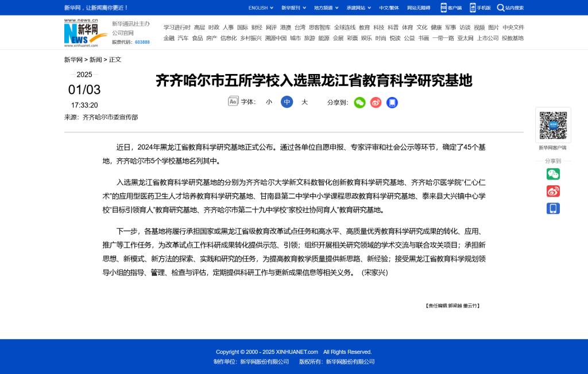Click blue phone icon in right sidebar
Screen dimensions: 588x374
point(553,208)
